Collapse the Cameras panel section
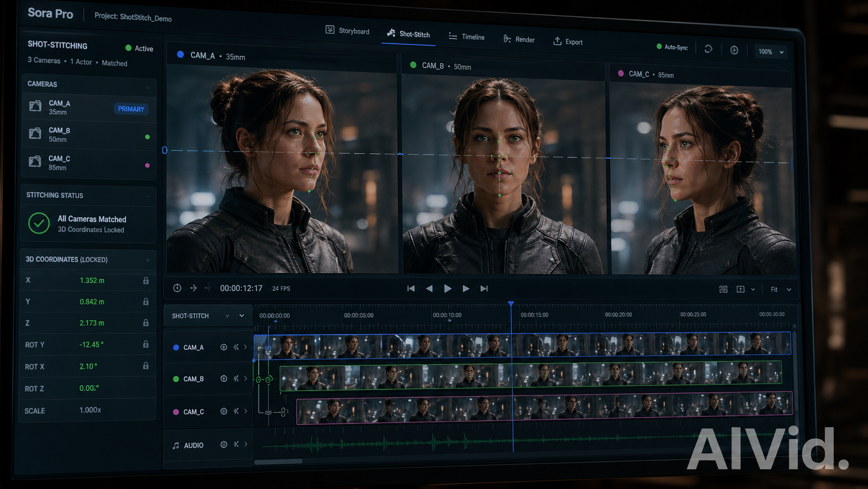This screenshot has width=868, height=489. click(x=148, y=87)
